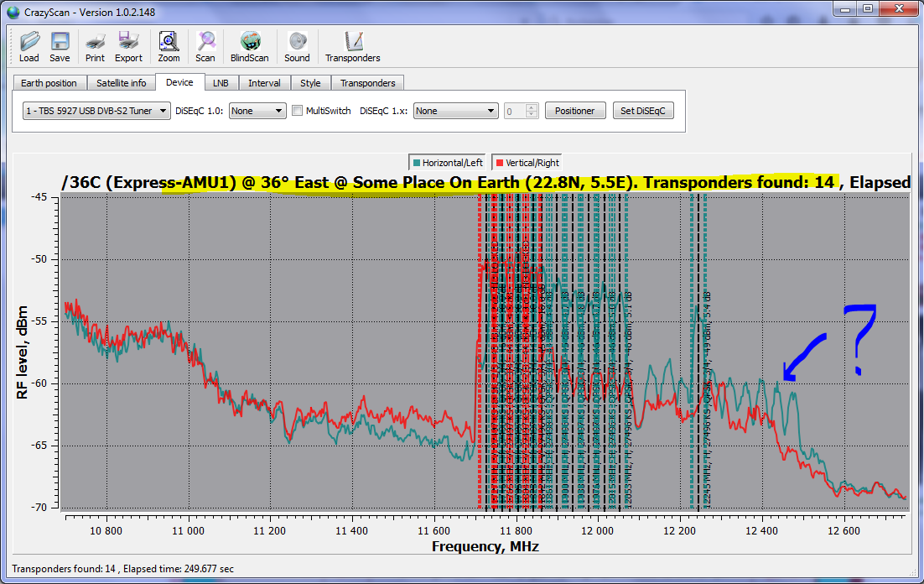
Task: Toggle Vertical/Right series in legend
Action: coord(527,163)
